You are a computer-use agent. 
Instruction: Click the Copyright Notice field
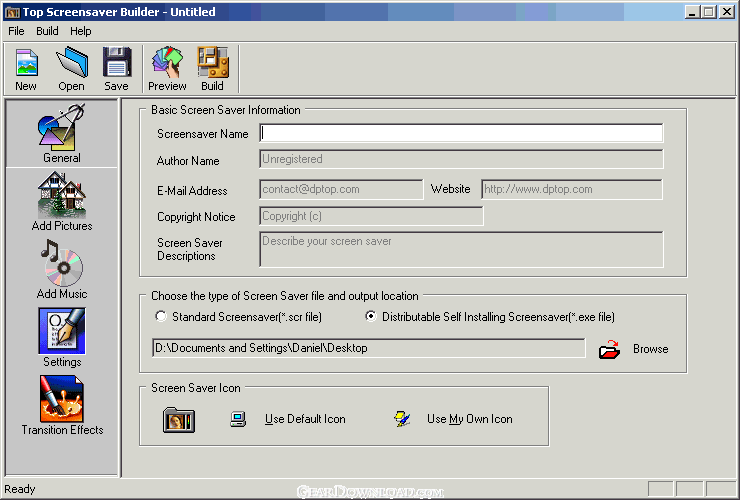pyautogui.click(x=371, y=216)
